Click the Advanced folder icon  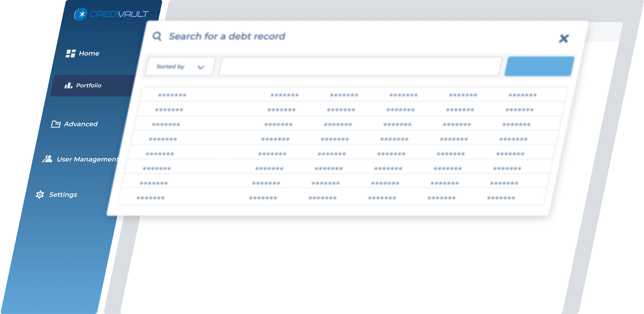pyautogui.click(x=56, y=124)
